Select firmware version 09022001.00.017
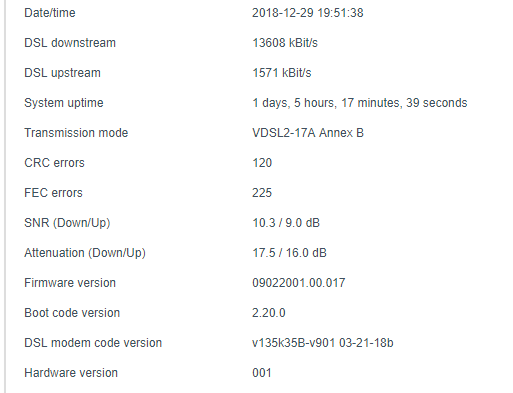513x393 pixels. [299, 283]
